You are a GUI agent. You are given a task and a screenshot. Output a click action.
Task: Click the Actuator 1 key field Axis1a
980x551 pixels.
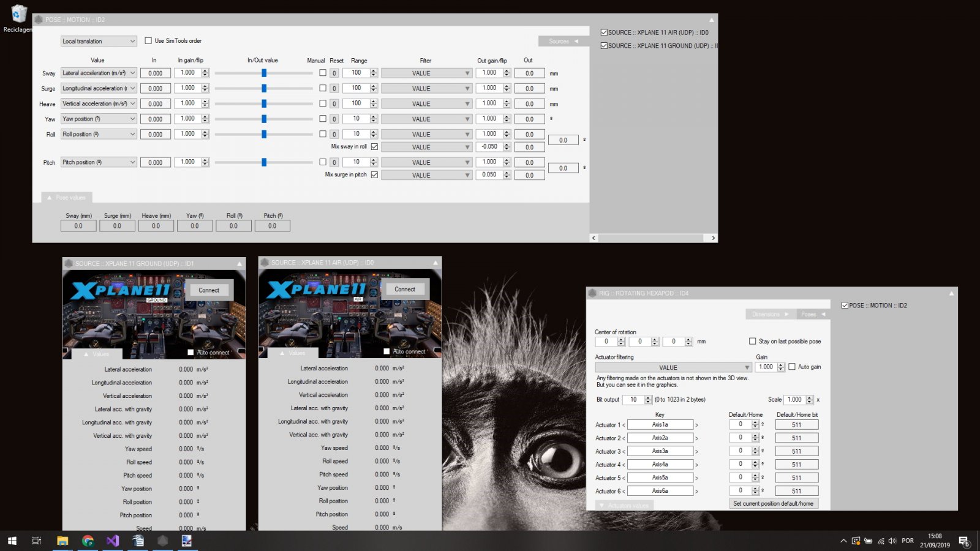pyautogui.click(x=660, y=425)
